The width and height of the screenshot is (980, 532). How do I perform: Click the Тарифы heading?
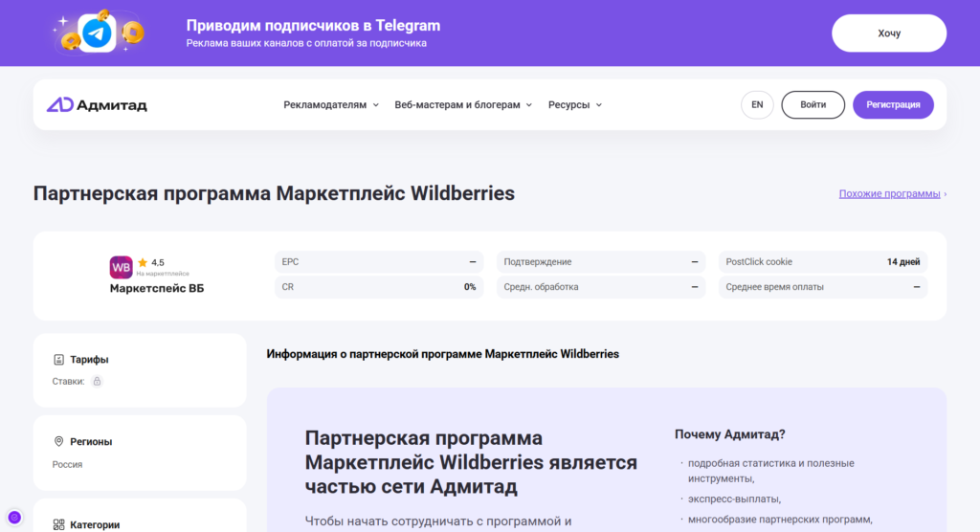89,360
